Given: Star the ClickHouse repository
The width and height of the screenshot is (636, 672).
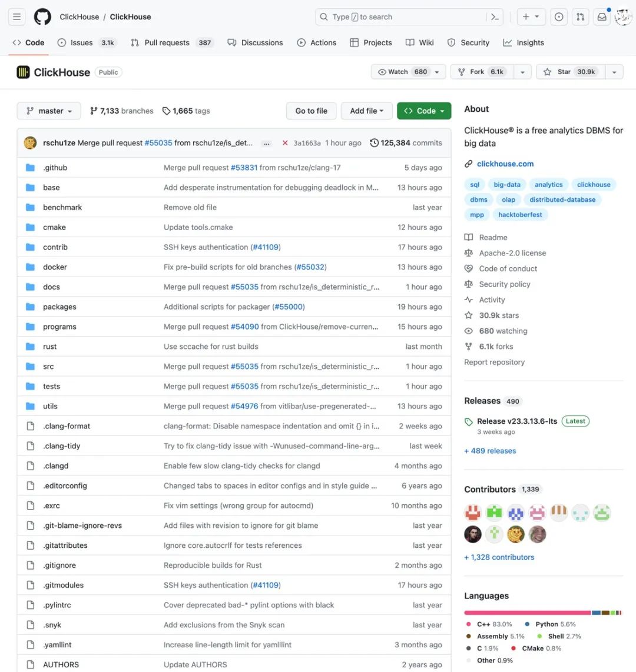Looking at the screenshot, I should click(x=571, y=72).
